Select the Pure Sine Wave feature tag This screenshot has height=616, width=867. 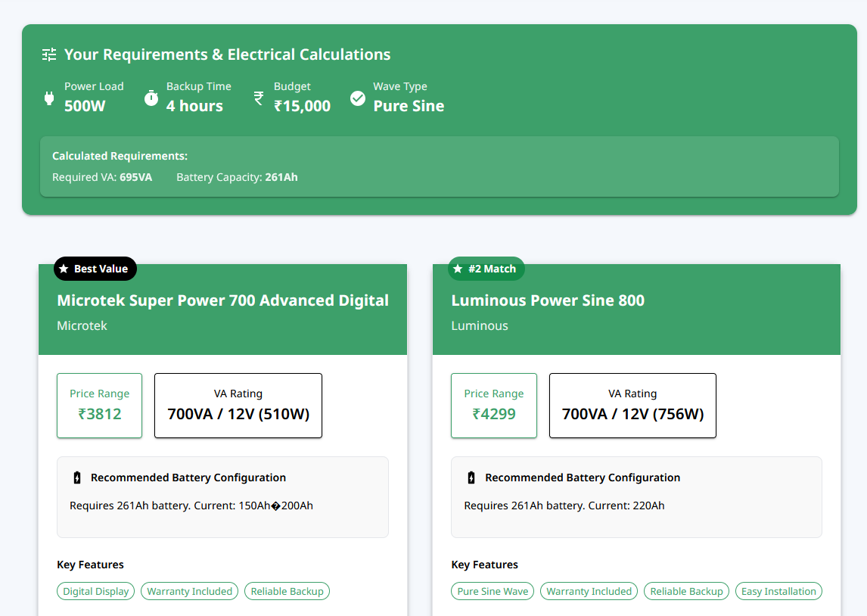(x=493, y=591)
